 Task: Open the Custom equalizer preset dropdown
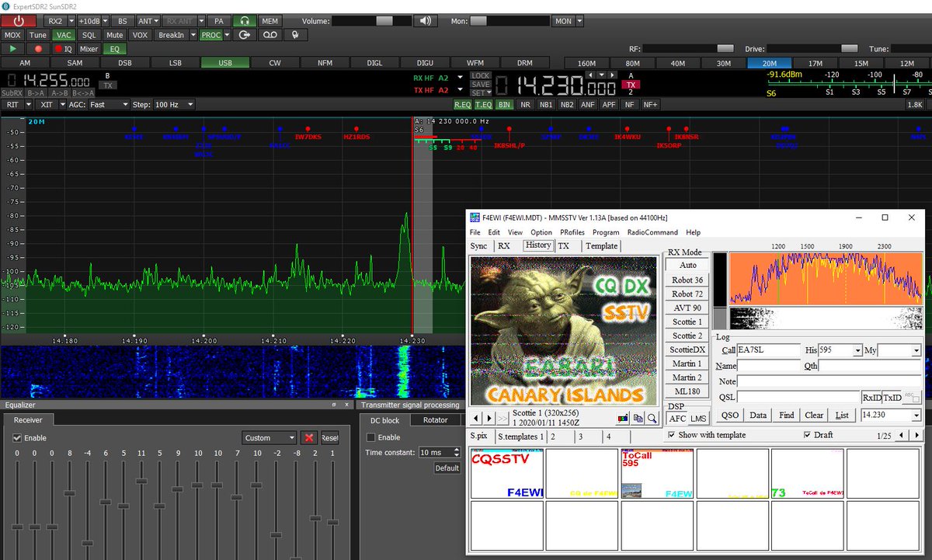270,438
